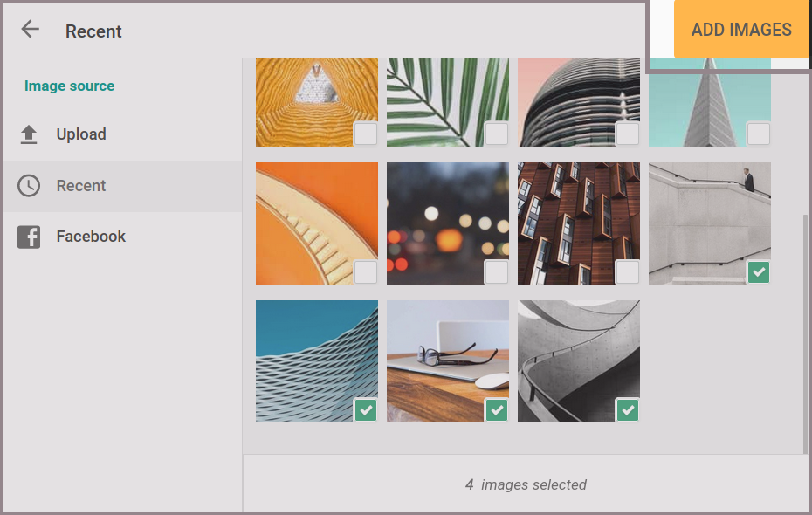Viewport: 812px width, 515px height.
Task: Check the palm leaf photo checkbox
Action: point(496,134)
